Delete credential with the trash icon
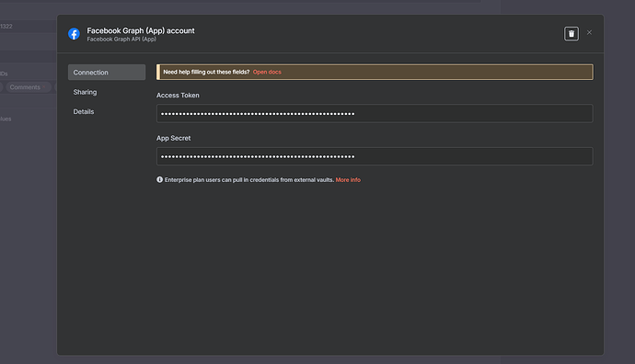Image resolution: width=635 pixels, height=364 pixels. [x=571, y=34]
